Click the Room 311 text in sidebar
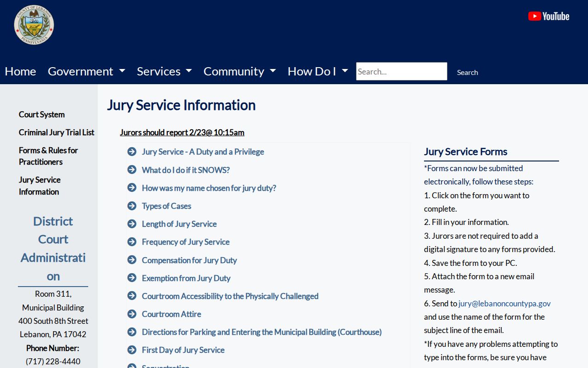Image resolution: width=588 pixels, height=368 pixels. (x=53, y=294)
